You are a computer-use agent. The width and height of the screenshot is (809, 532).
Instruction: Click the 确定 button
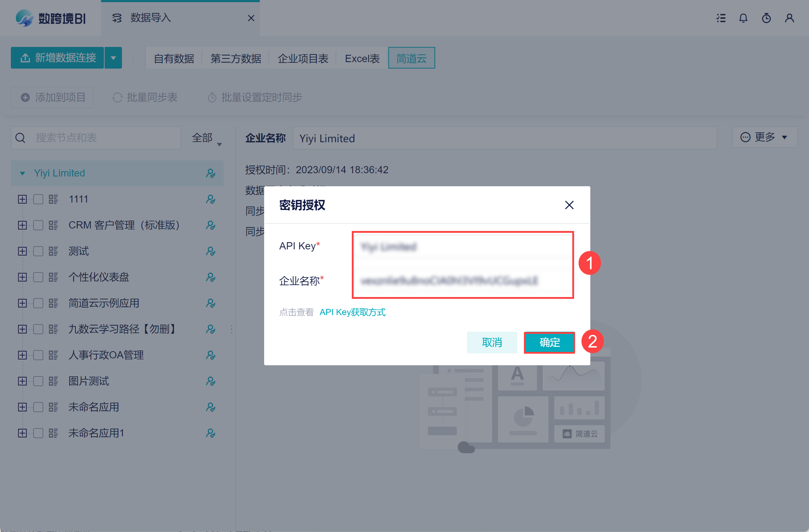(549, 342)
